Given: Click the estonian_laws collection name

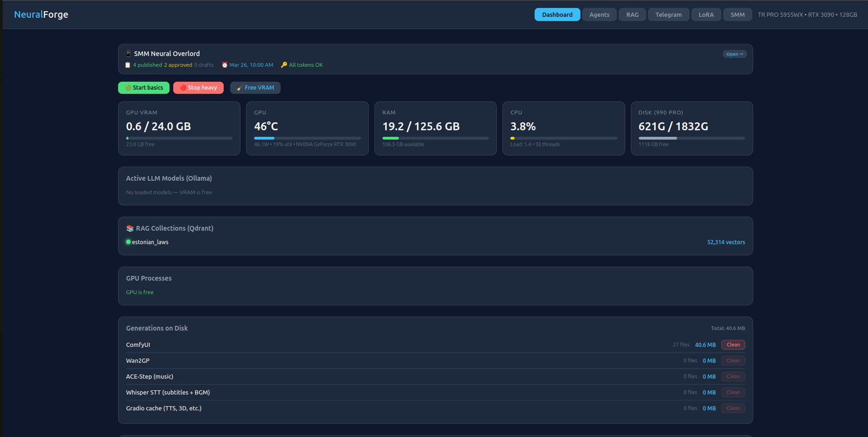Looking at the screenshot, I should (x=150, y=242).
